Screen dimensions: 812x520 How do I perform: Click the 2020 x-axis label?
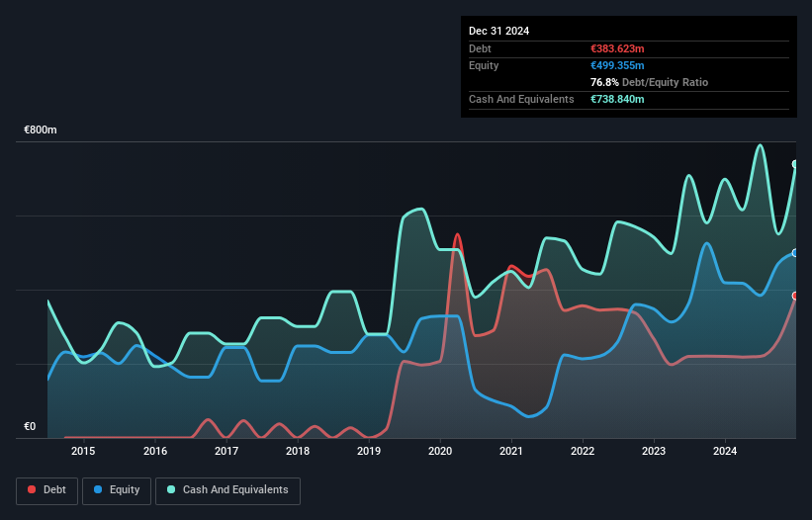440,451
